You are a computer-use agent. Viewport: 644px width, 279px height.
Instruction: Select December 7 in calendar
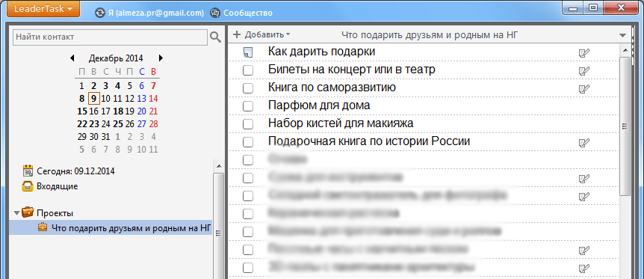153,86
